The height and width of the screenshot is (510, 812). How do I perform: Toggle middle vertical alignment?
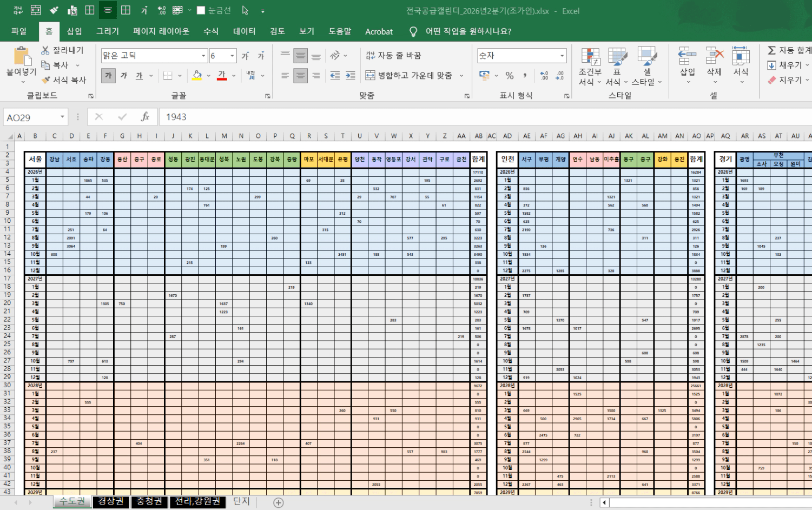[x=301, y=56]
